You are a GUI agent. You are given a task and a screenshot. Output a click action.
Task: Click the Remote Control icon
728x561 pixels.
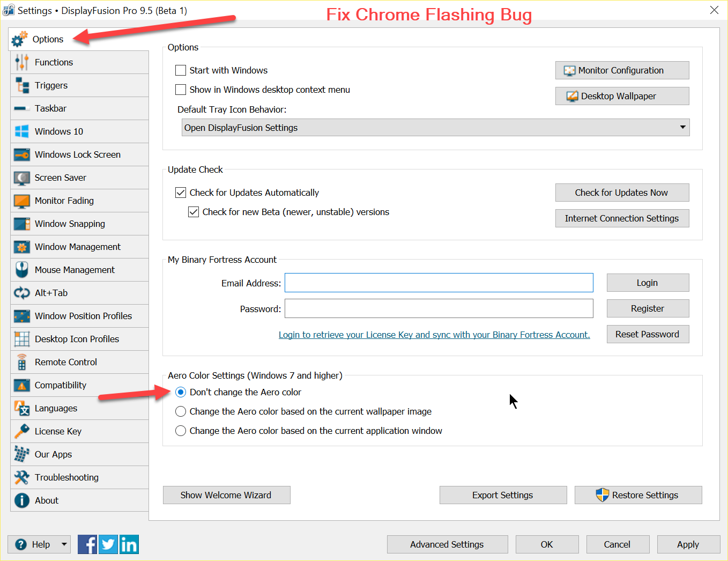tap(21, 362)
